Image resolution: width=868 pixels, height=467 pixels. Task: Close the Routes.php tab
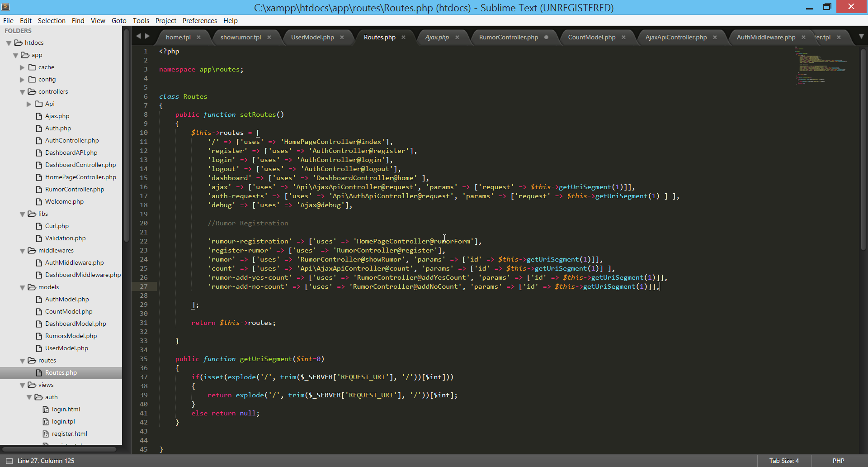pos(403,37)
